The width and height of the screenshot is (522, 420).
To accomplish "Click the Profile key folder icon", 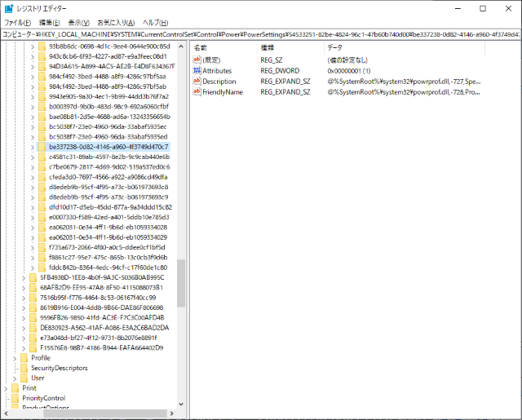I will point(24,358).
